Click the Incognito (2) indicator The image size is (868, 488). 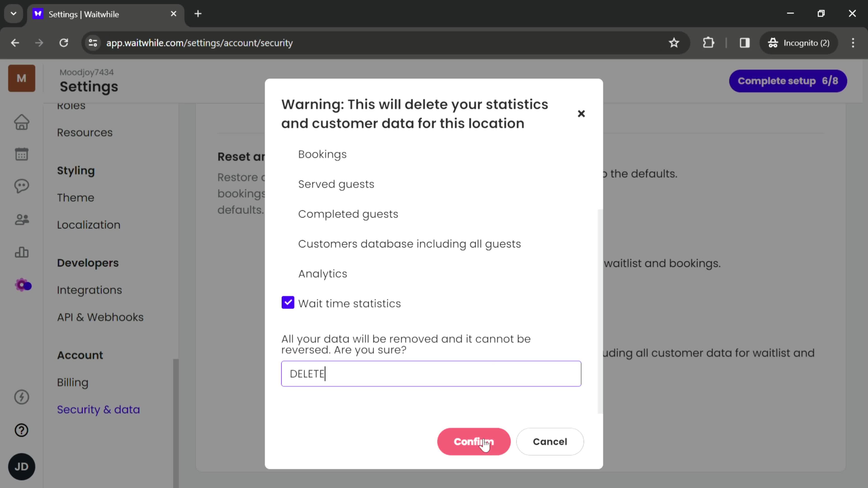(799, 43)
